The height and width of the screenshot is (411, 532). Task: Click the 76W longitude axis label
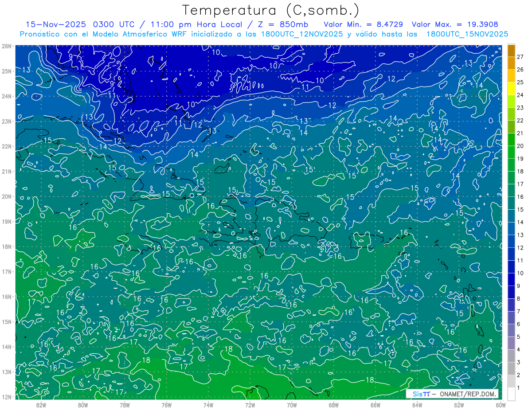(x=167, y=404)
